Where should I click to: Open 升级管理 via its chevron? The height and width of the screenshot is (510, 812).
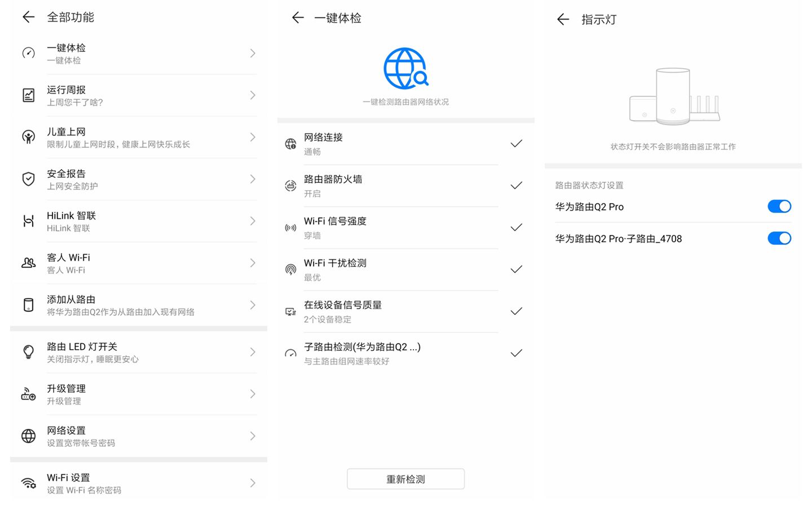point(253,394)
